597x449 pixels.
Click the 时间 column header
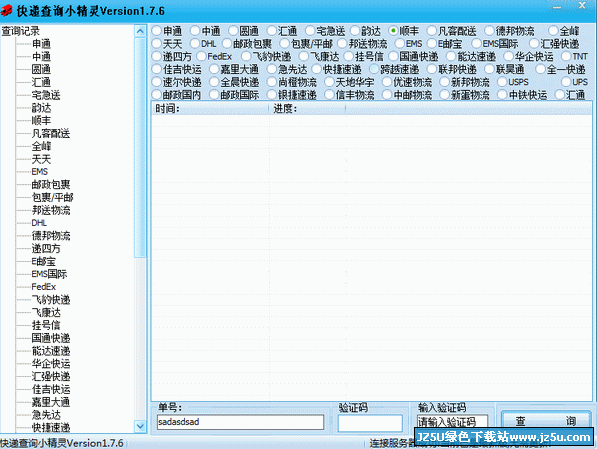click(x=211, y=109)
